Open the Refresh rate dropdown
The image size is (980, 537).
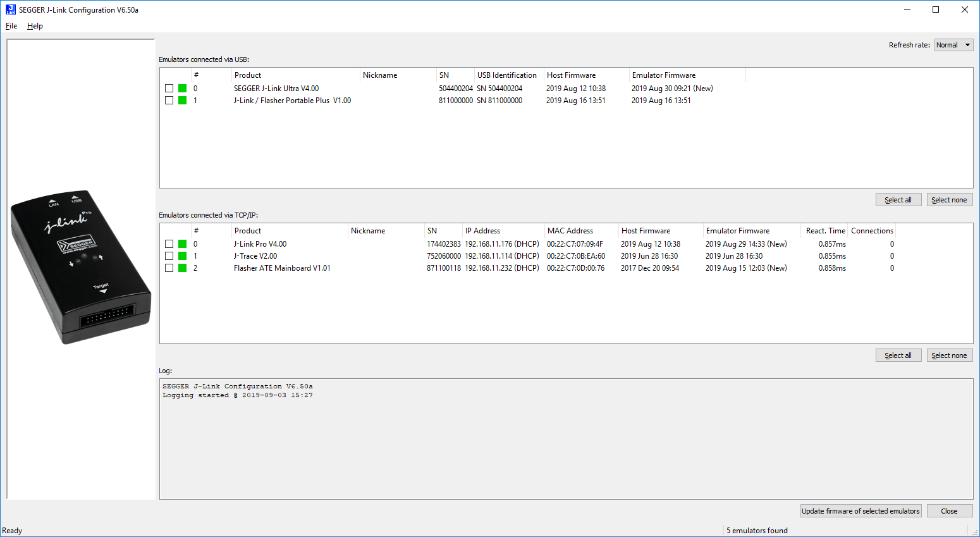tap(953, 45)
